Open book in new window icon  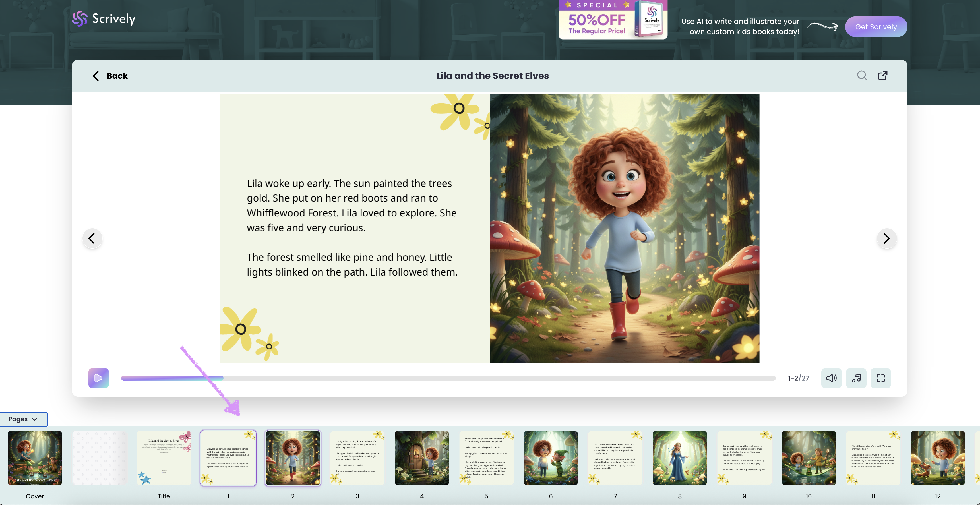883,76
